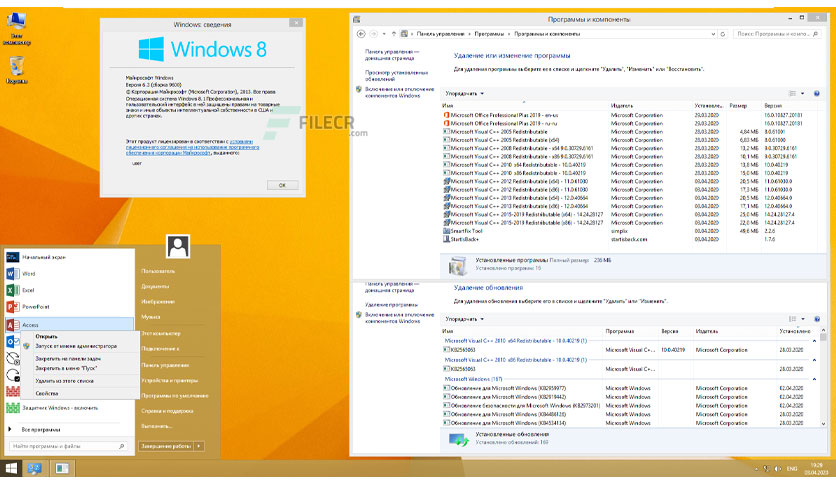Open shutdown options arrow beside Завершение работы
Viewport: 836px width, 484px height.
pyautogui.click(x=199, y=446)
